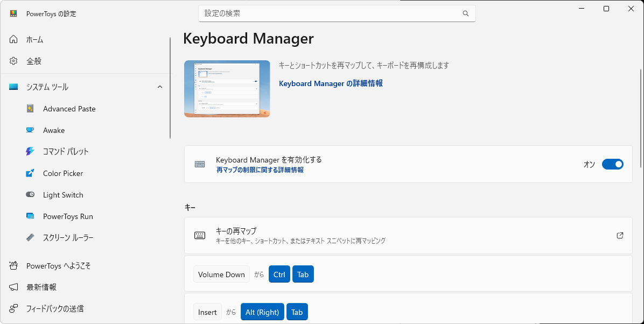Open PowerToys Run icon in sidebar

[31, 216]
